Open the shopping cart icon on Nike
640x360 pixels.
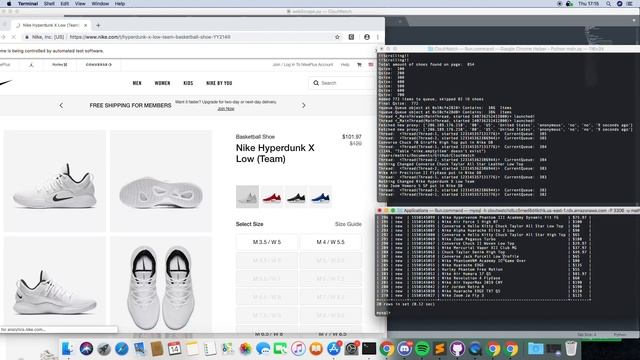(x=359, y=64)
